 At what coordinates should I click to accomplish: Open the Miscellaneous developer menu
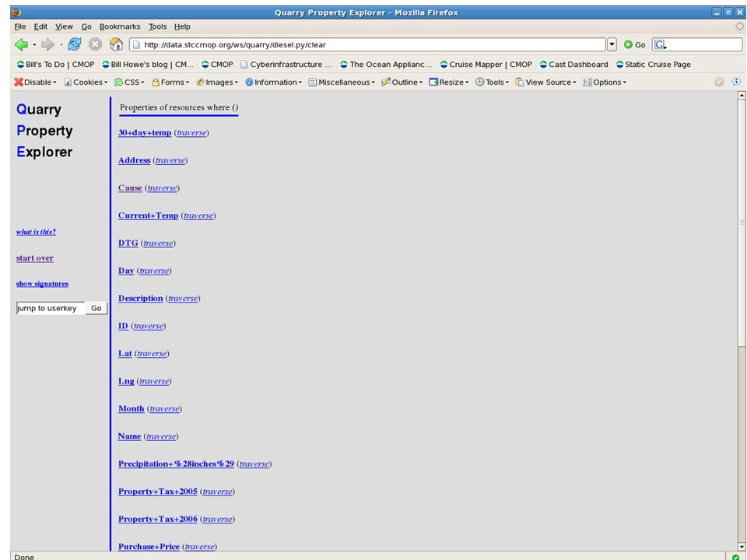(342, 82)
